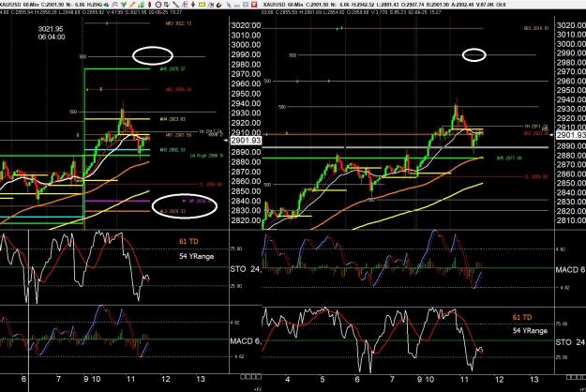Click the envelope icon in the chart toolbar
Screen dimensions: 586x392
tap(115, 5)
